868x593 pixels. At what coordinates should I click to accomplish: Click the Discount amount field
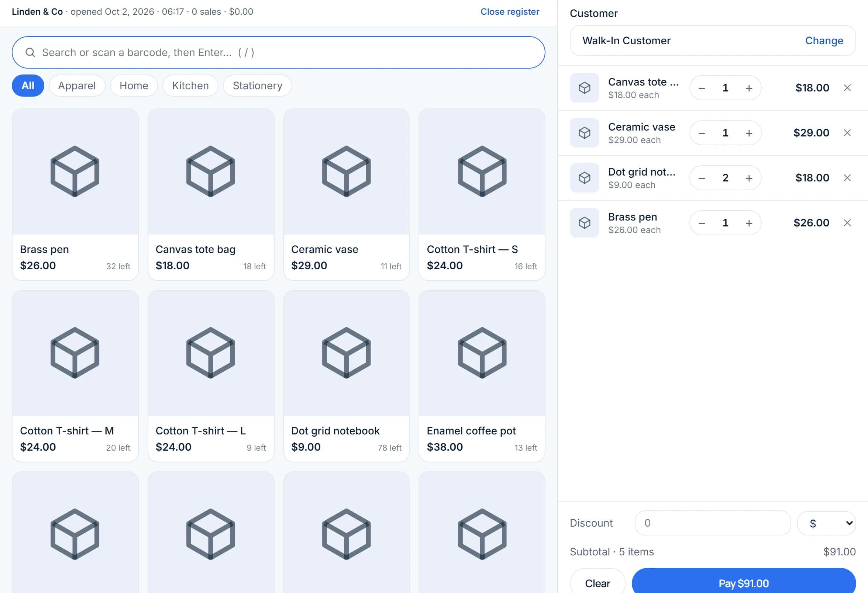(x=713, y=523)
